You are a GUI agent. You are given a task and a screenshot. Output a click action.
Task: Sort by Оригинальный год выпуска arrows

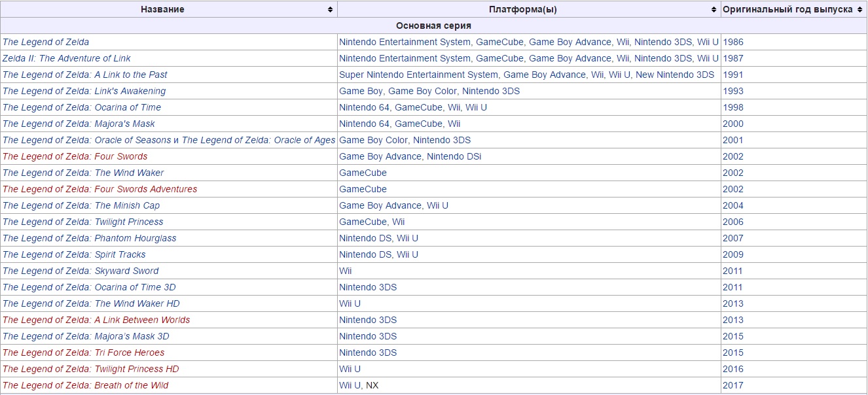coord(859,10)
